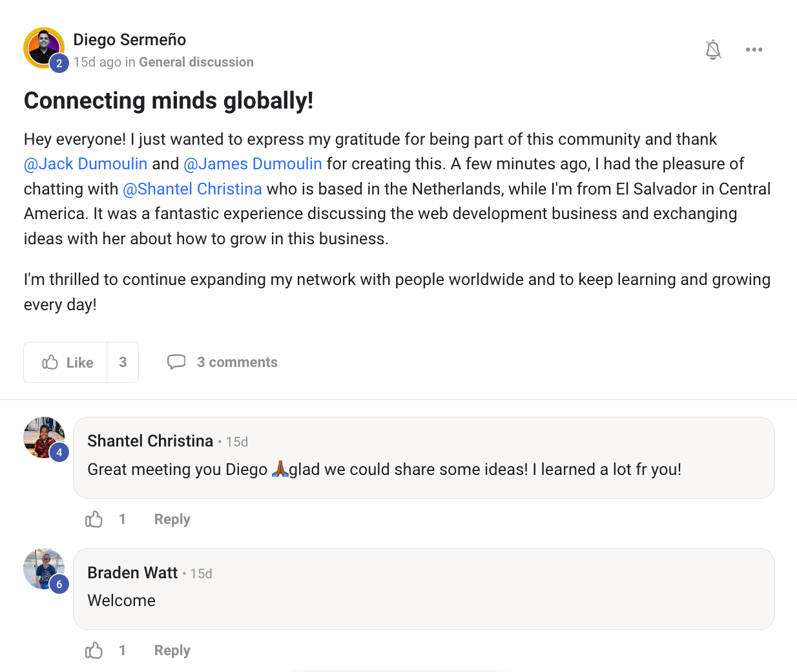This screenshot has height=672, width=797.
Task: Click Shantel Christina's commenter name
Action: click(x=150, y=441)
